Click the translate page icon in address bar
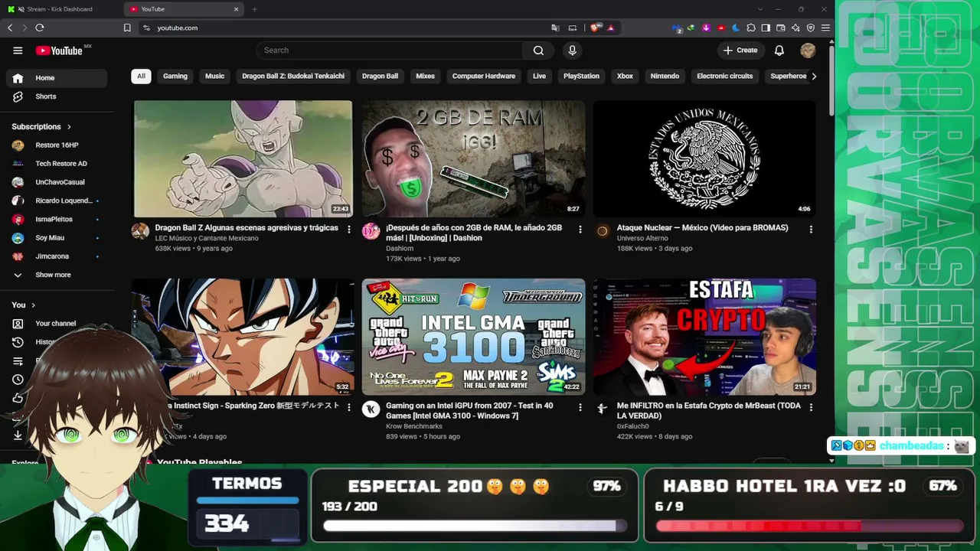 click(x=556, y=28)
